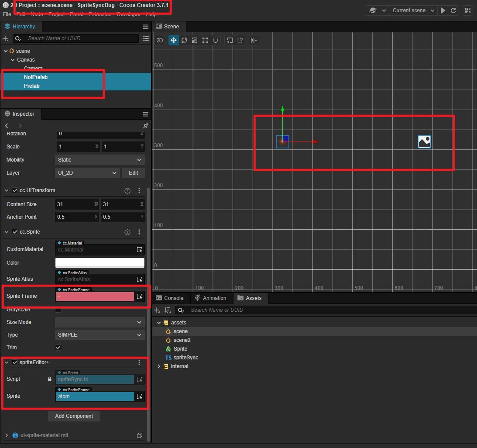Select the Rotate gizmo tool
The image size is (477, 448).
(184, 40)
